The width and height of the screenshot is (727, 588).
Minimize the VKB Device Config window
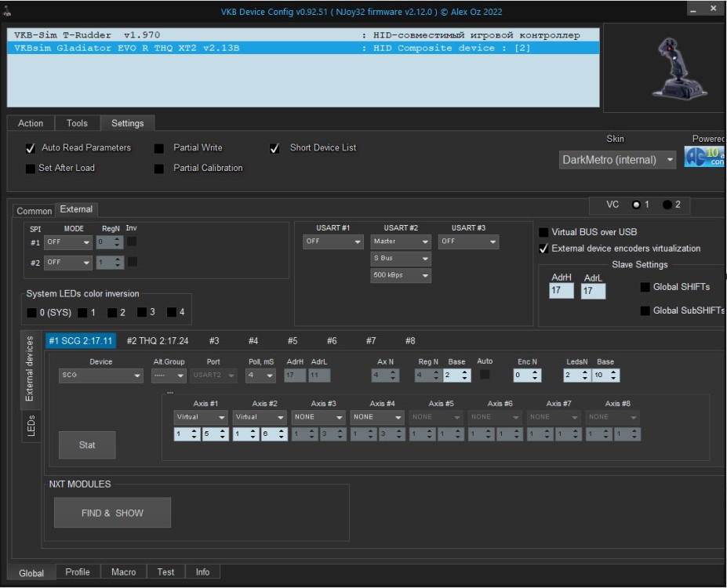(693, 9)
